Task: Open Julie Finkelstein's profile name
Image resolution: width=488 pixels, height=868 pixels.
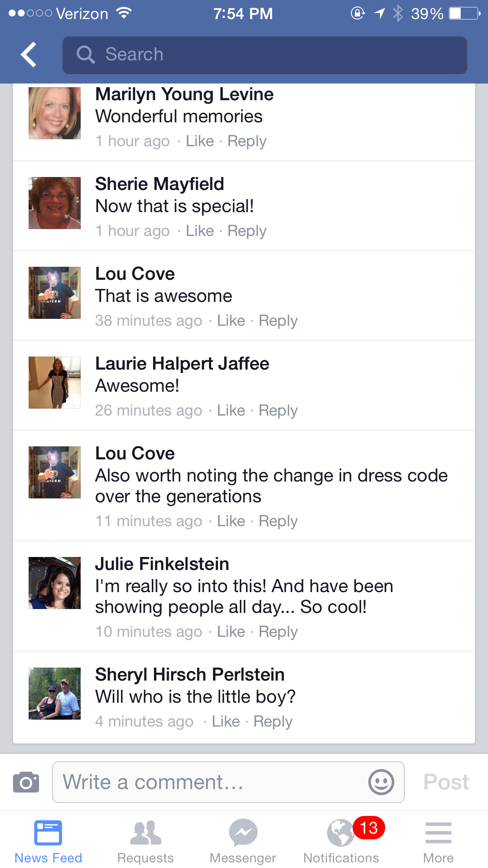Action: [162, 564]
